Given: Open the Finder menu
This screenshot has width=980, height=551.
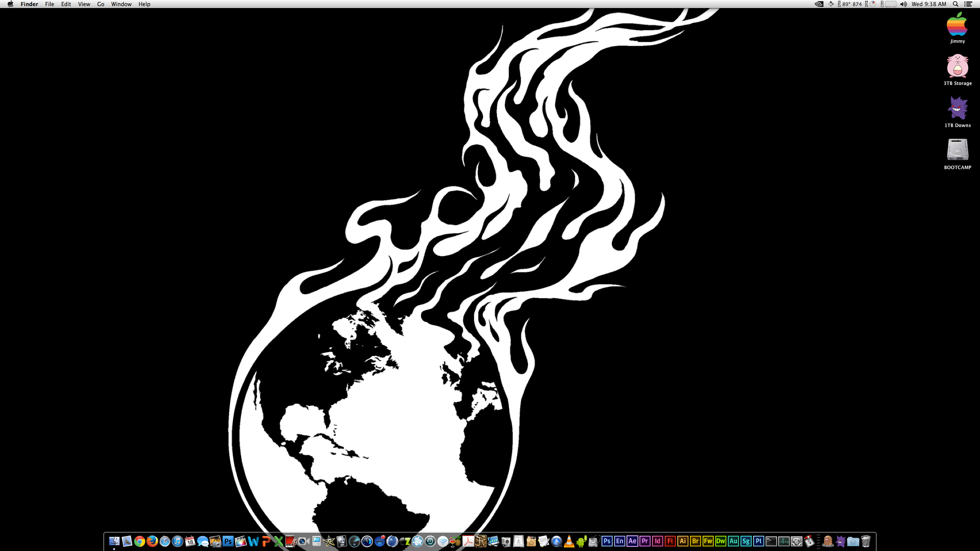Looking at the screenshot, I should coord(29,4).
